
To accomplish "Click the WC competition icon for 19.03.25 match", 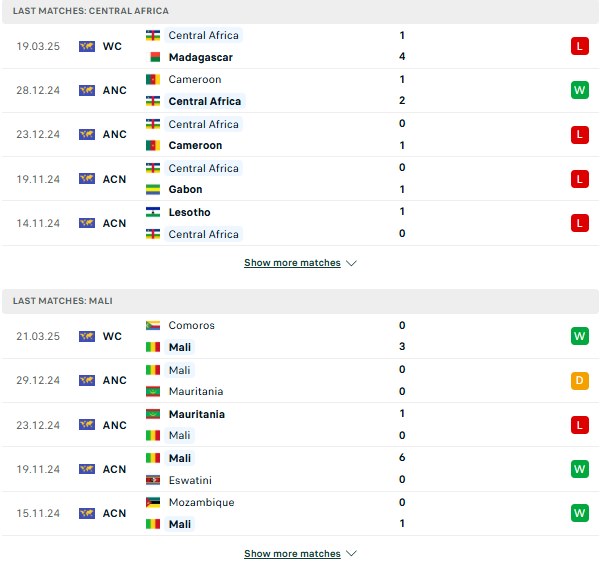I will 87,47.
